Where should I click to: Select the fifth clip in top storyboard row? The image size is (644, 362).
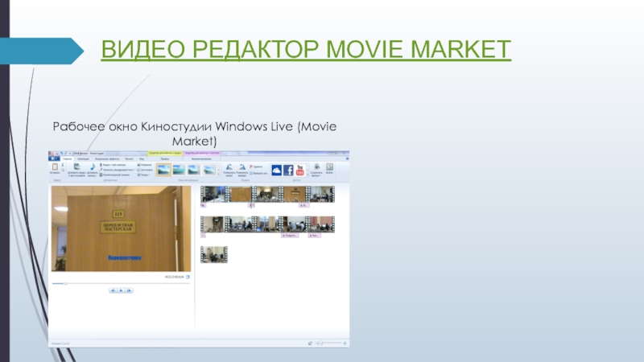pos(321,194)
